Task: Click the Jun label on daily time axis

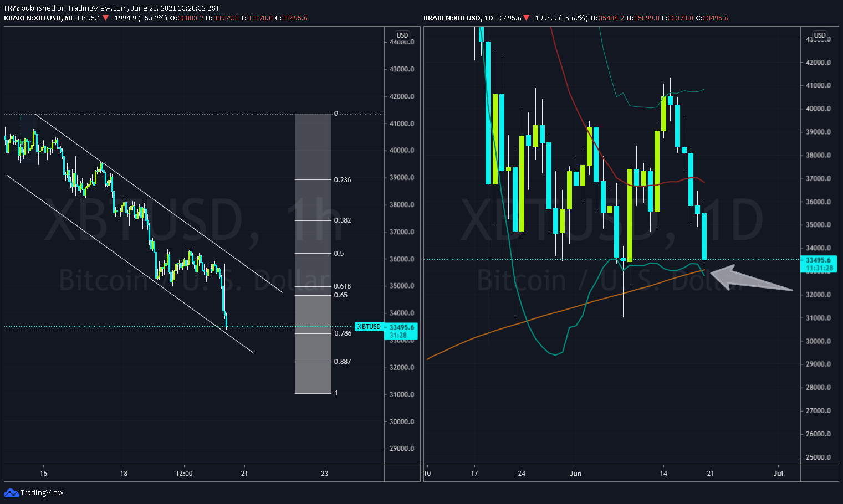Action: pos(576,474)
